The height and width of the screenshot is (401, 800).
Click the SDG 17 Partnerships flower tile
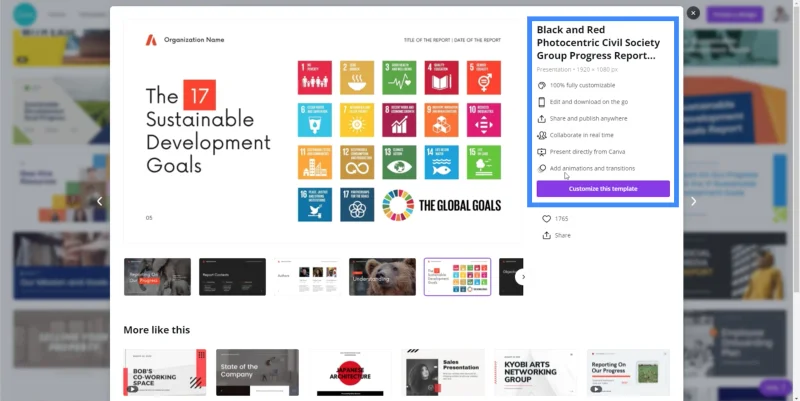click(357, 205)
